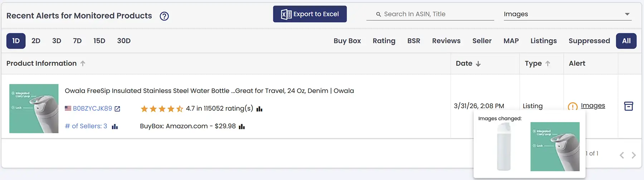Open the ASIN external link icon
The width and height of the screenshot is (644, 180).
[117, 109]
